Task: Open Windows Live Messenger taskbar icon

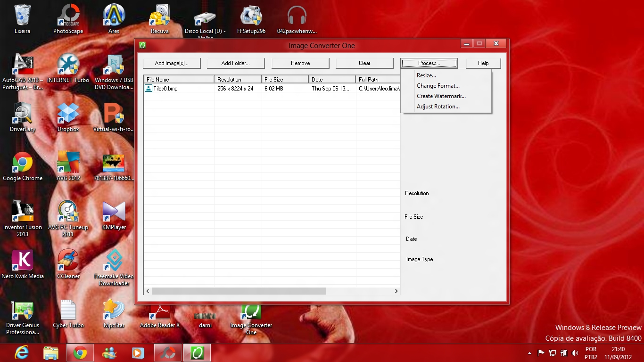Action: coord(109,353)
